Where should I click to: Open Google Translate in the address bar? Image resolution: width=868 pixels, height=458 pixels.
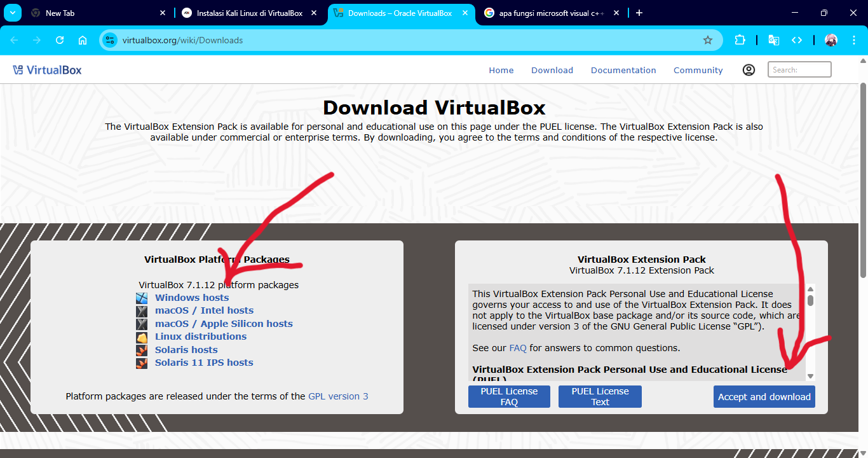(x=773, y=39)
